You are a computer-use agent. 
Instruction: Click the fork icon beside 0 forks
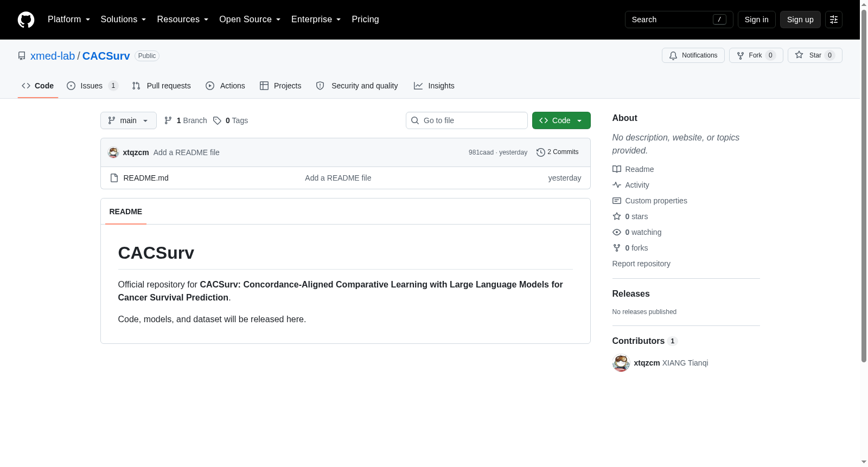pos(617,248)
